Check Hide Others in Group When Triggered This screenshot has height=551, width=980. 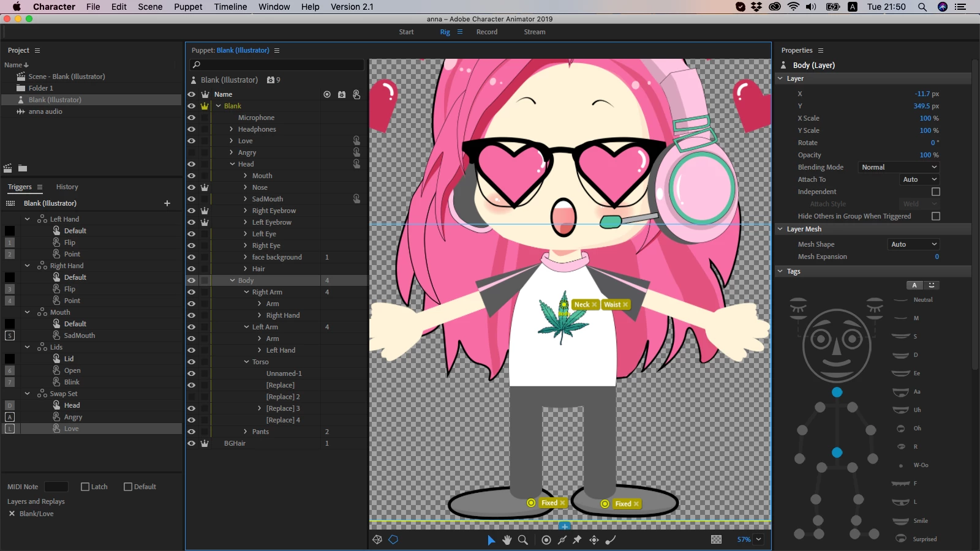(935, 216)
